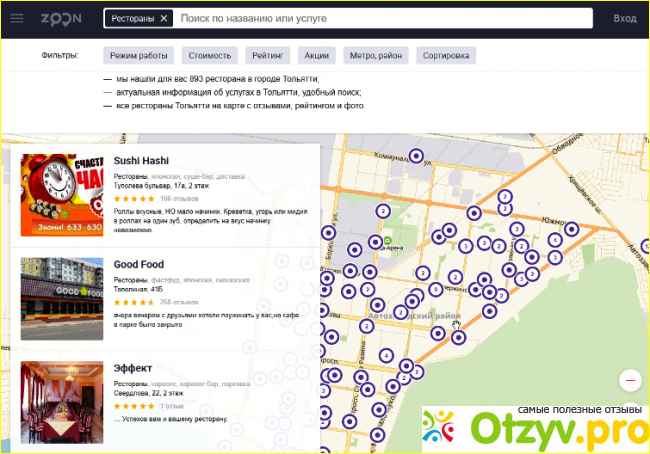Open the hamburger menu in the header

[x=17, y=18]
